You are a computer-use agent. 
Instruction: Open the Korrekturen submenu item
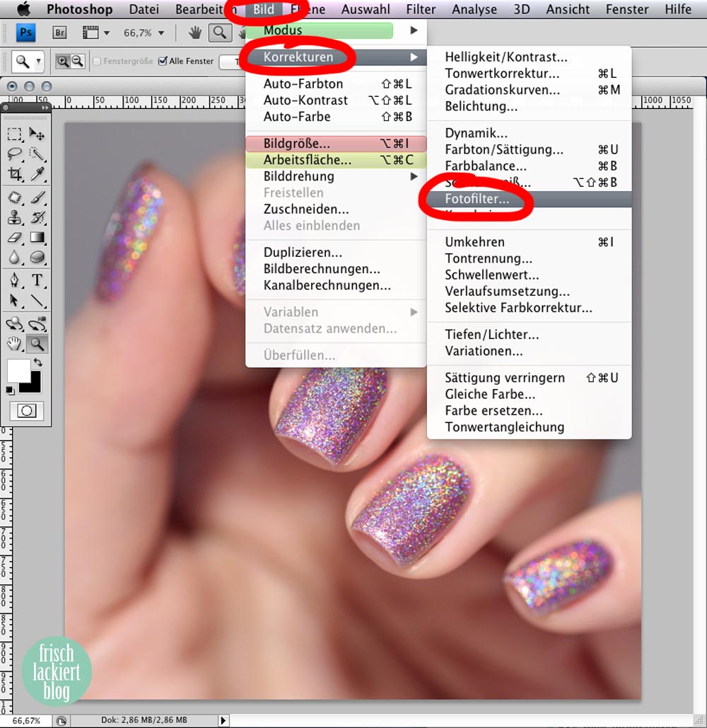(x=336, y=57)
